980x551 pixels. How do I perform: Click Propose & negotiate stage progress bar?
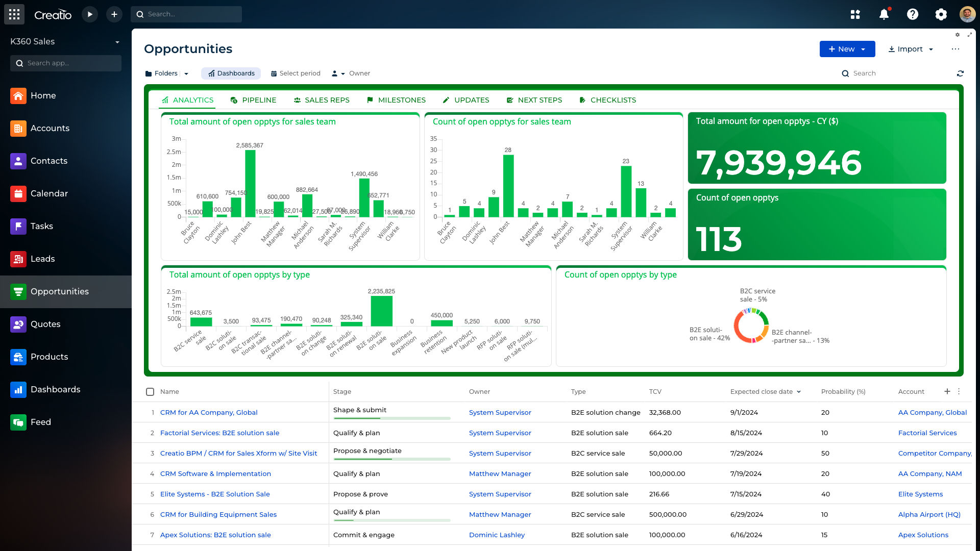point(392,459)
